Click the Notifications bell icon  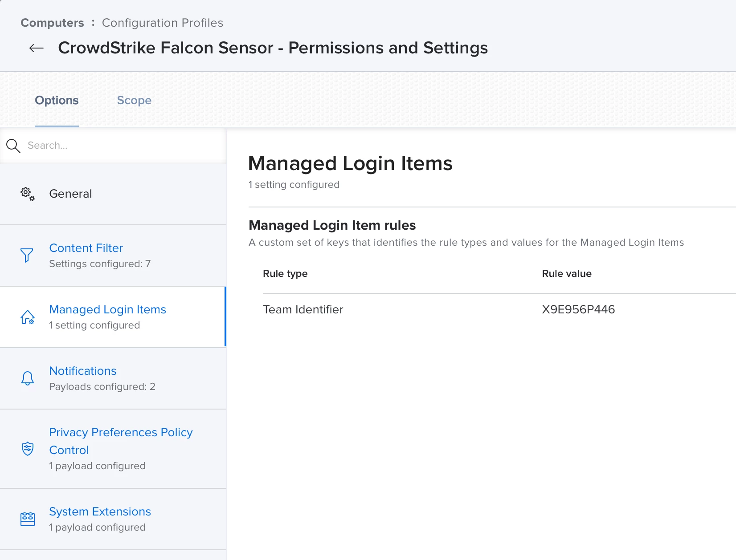point(28,378)
